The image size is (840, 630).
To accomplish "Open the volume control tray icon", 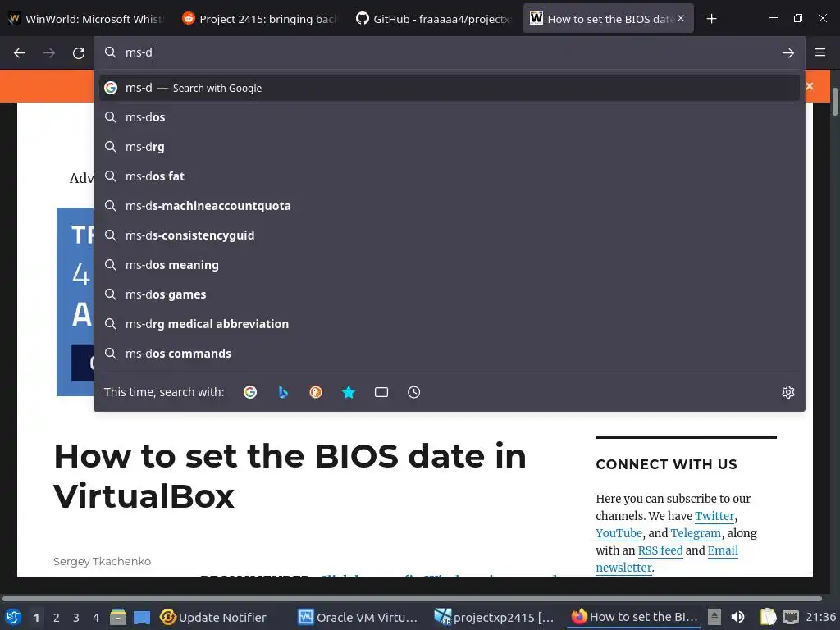I will [737, 617].
